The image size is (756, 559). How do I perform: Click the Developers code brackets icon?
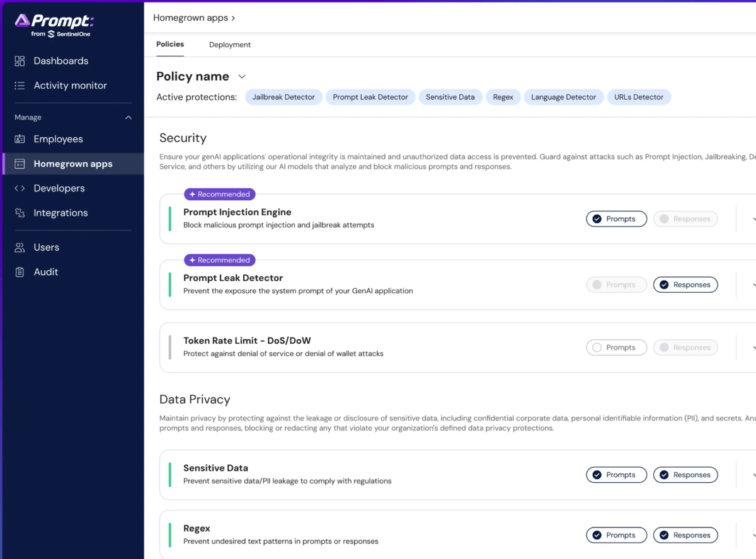20,188
